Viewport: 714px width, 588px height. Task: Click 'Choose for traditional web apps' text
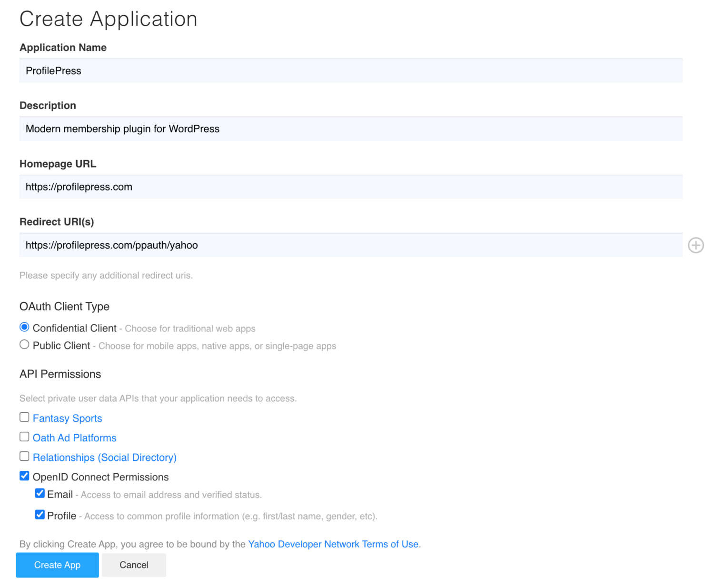tap(190, 329)
